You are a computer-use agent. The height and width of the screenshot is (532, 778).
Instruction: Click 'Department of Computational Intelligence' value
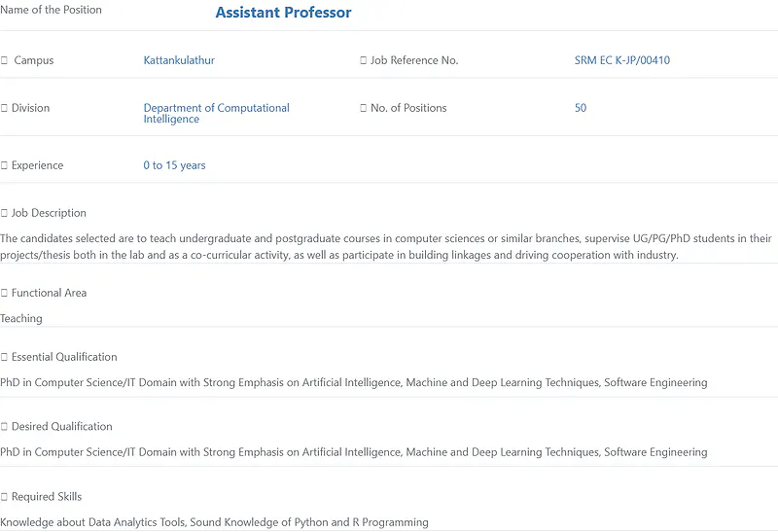[216, 113]
